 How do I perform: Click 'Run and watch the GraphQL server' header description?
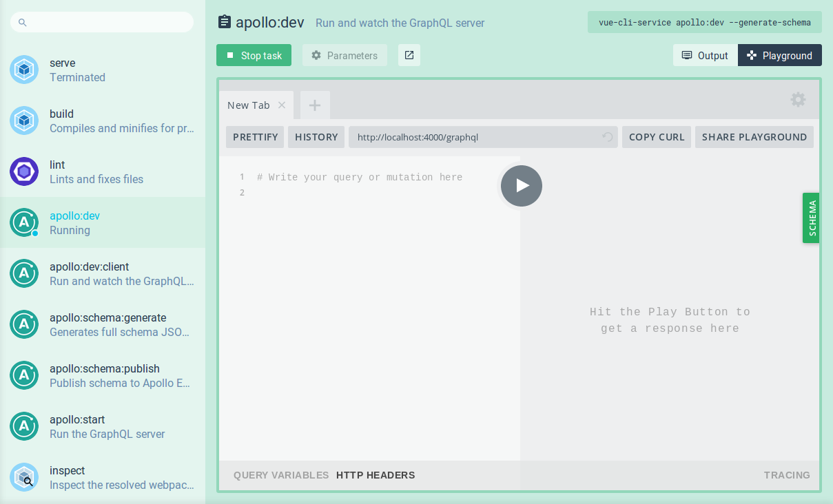[400, 23]
